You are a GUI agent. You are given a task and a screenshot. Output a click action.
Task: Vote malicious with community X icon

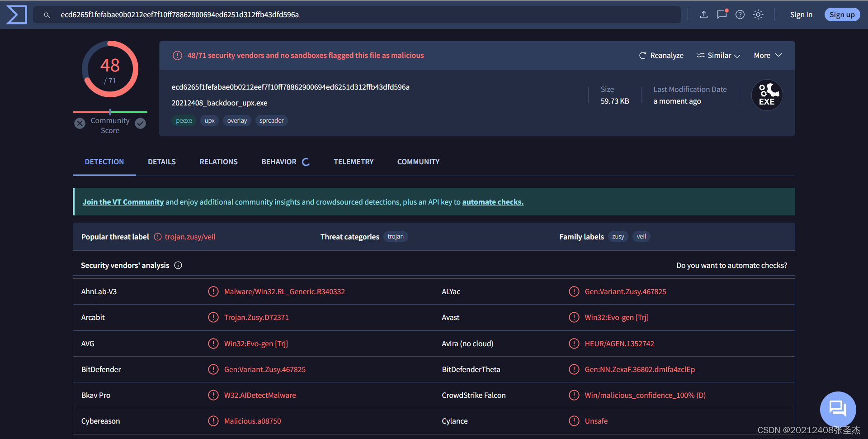click(80, 123)
